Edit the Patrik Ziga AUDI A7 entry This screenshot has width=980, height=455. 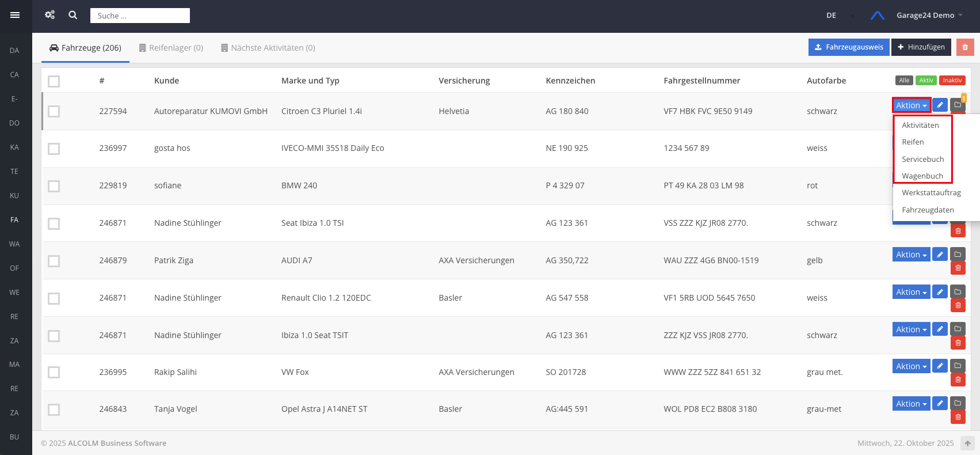[x=940, y=254]
